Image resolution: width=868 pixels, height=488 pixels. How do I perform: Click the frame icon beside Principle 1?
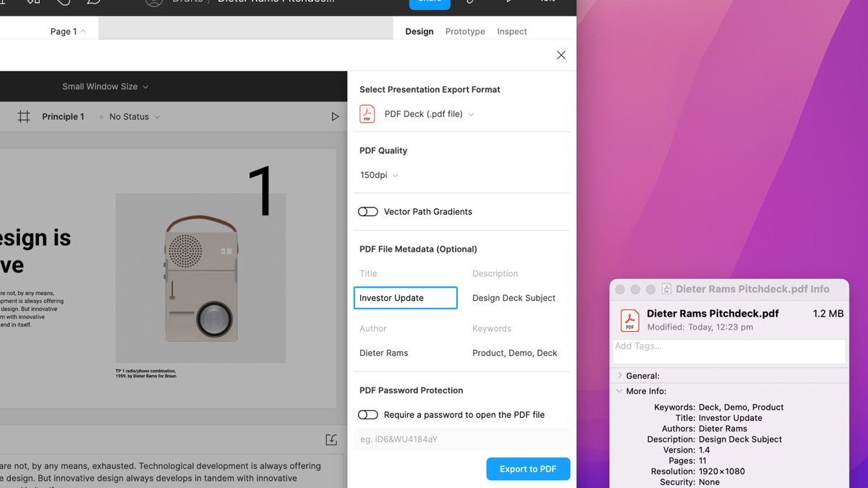[x=24, y=116]
